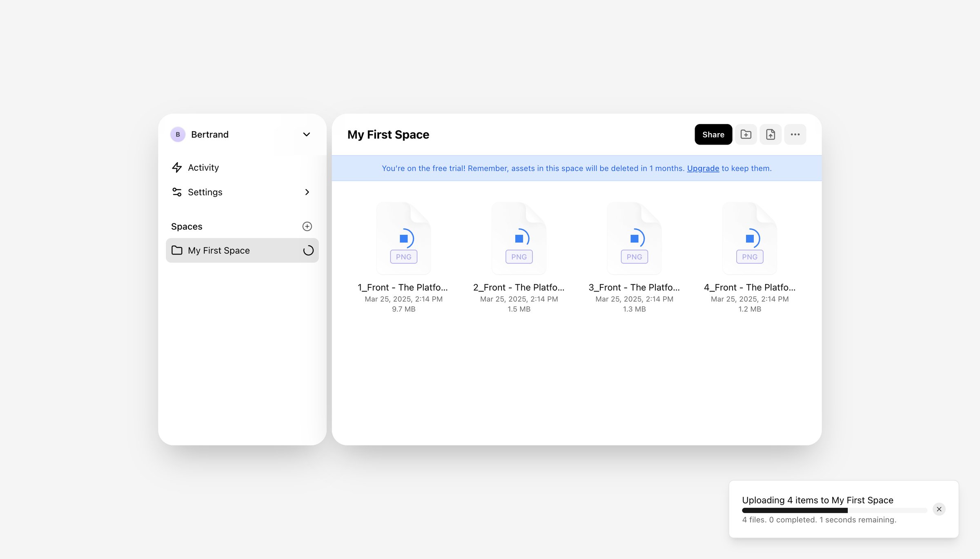Select My First Space in sidebar

(x=242, y=250)
